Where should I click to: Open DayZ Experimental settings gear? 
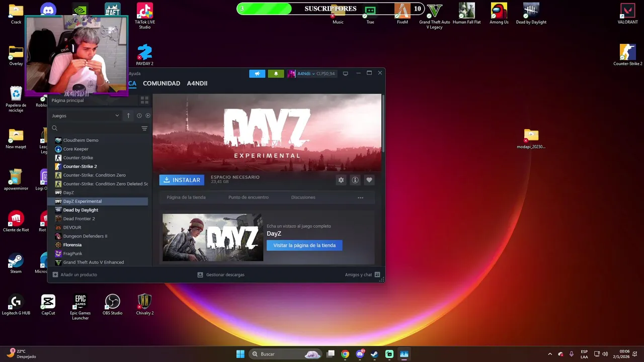[341, 180]
